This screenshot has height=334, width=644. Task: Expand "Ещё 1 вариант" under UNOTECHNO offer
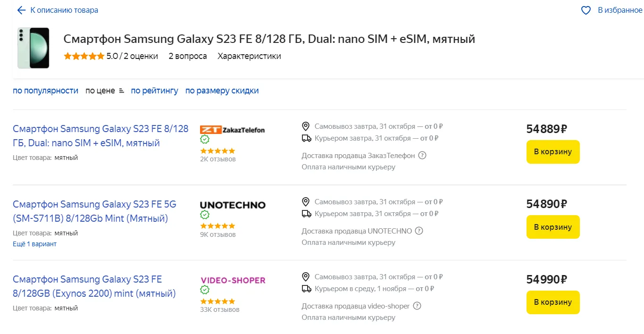(34, 244)
